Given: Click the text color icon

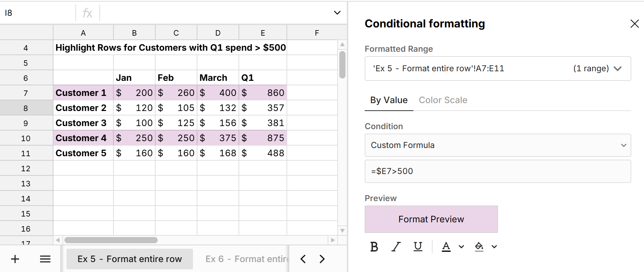Looking at the screenshot, I should coord(446,247).
